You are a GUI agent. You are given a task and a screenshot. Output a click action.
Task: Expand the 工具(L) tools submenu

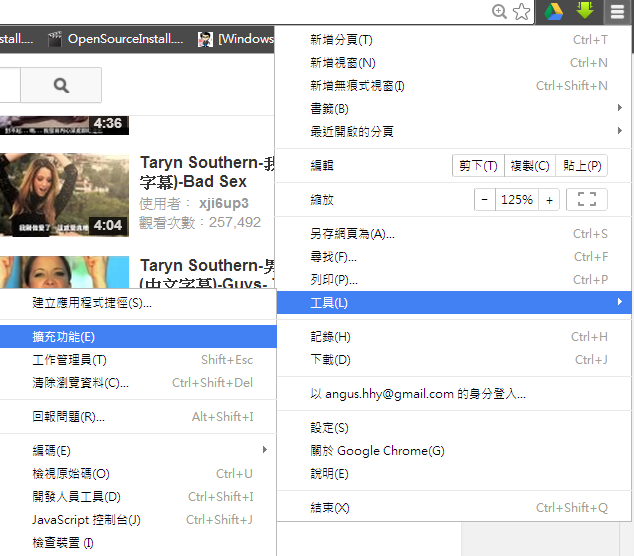(x=454, y=302)
